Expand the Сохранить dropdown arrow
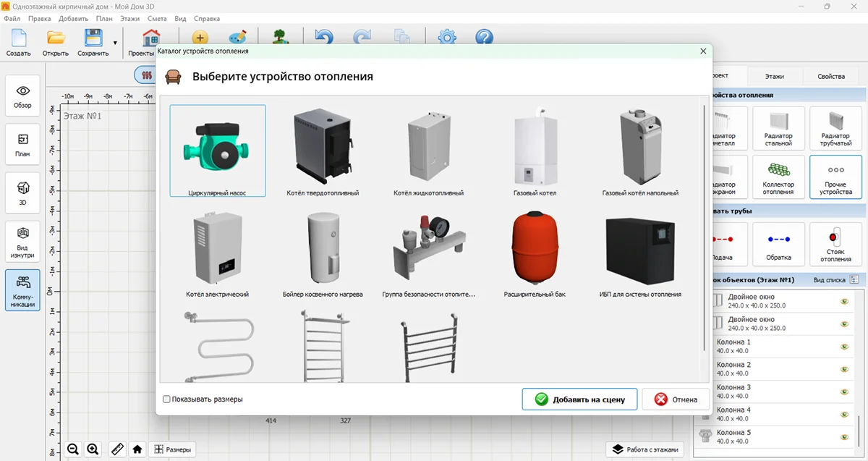Screen dimensions: 868x461 115,43
